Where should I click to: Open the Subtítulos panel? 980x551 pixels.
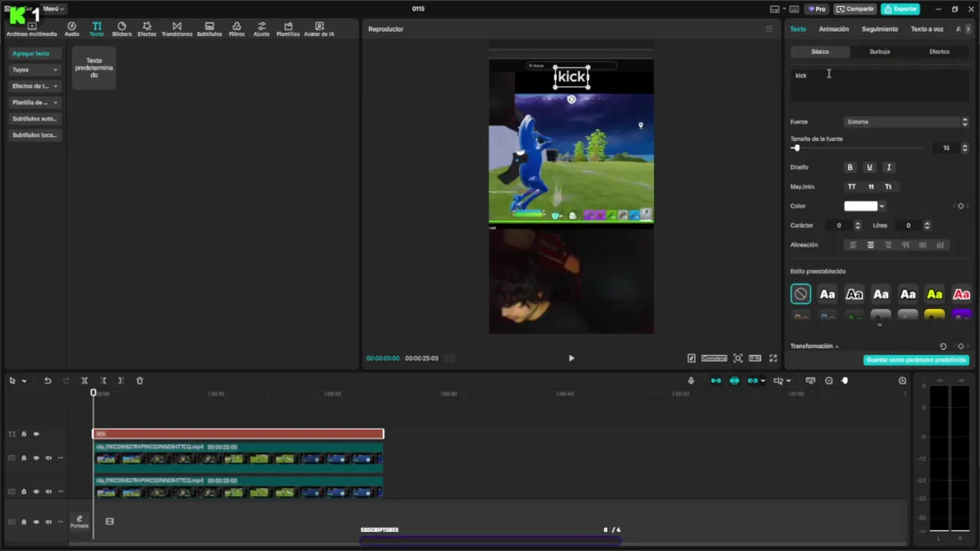coord(209,29)
